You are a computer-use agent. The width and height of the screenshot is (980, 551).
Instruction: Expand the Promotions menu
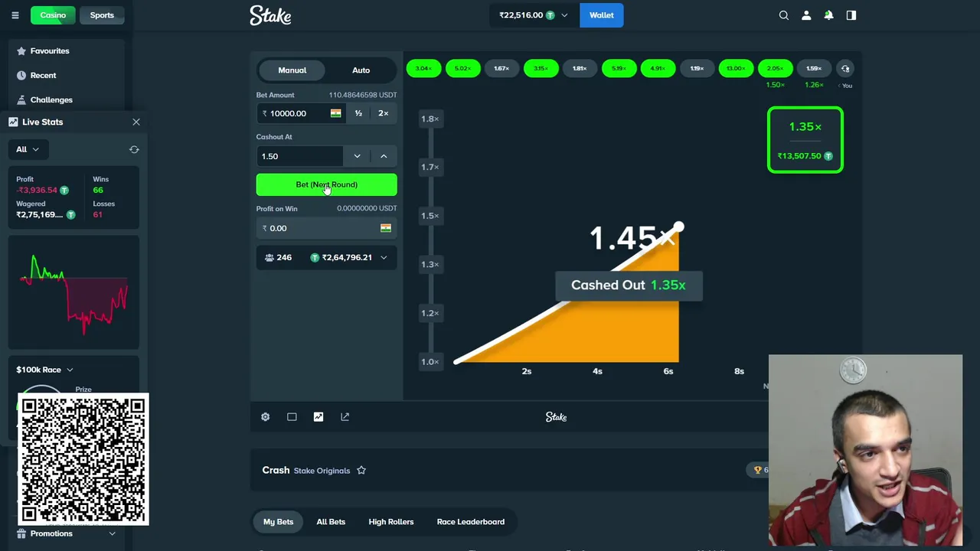pos(112,533)
